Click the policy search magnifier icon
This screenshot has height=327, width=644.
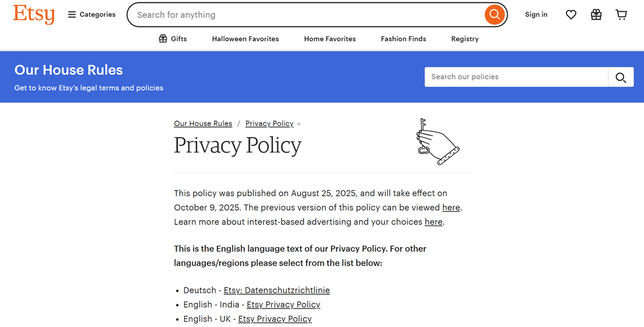coord(621,77)
